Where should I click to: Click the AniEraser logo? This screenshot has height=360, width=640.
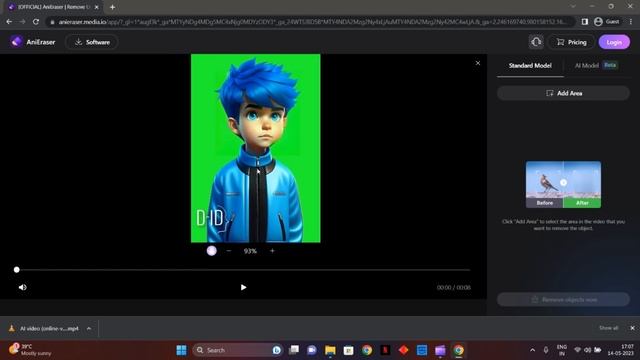click(33, 42)
